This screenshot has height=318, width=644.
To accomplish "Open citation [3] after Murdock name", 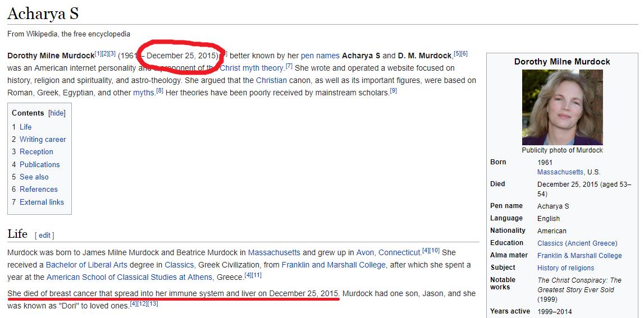I will (112, 53).
